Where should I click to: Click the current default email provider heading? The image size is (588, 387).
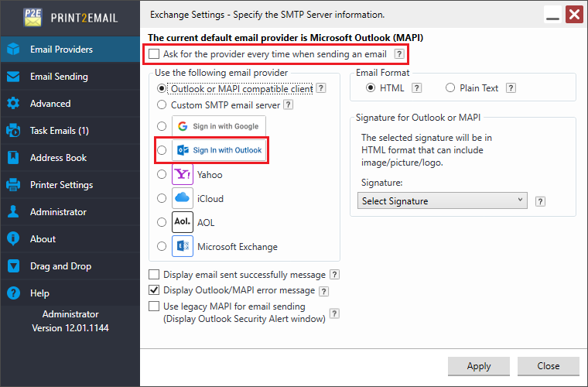[x=285, y=38]
